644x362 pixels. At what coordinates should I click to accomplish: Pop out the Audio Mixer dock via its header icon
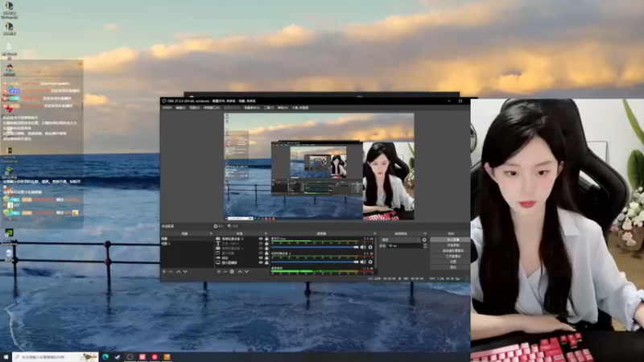(374, 233)
